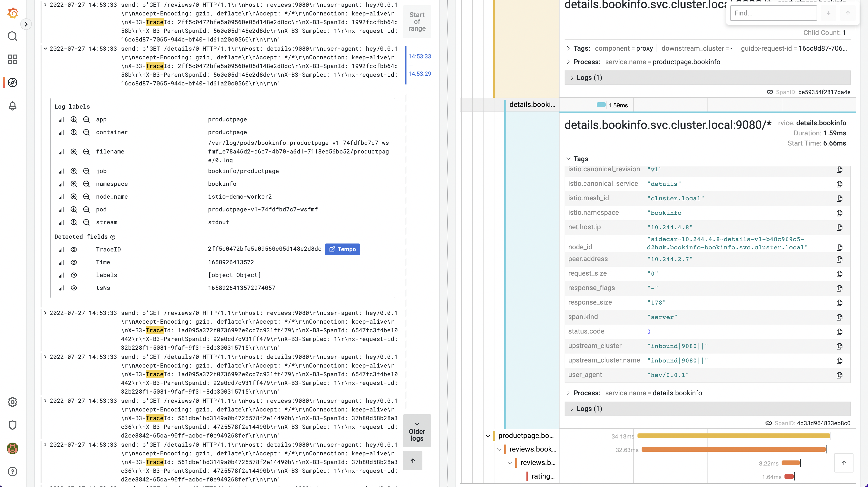Viewport: 868px width, 487px height.
Task: Filter for value of namespace label
Action: [74, 184]
